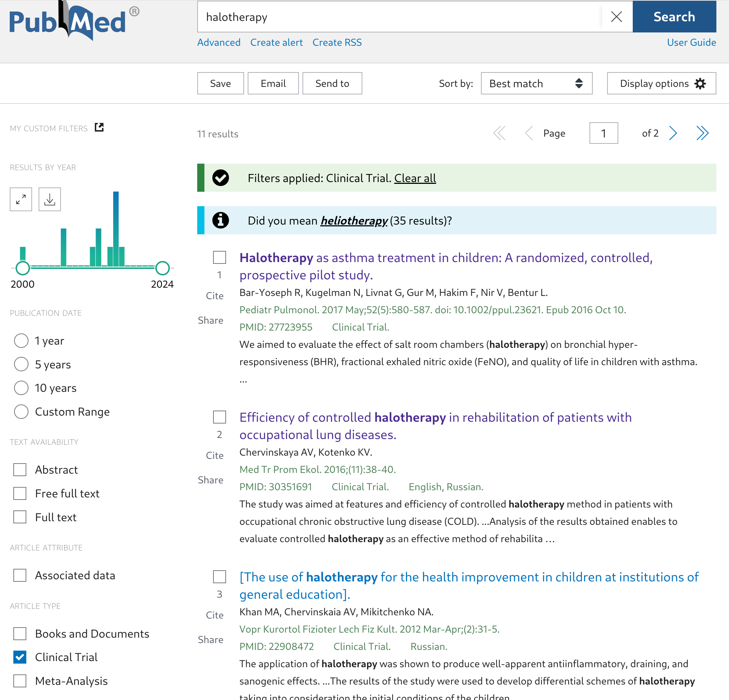The width and height of the screenshot is (729, 700).
Task: Expand the results by year chart
Action: coord(21,199)
